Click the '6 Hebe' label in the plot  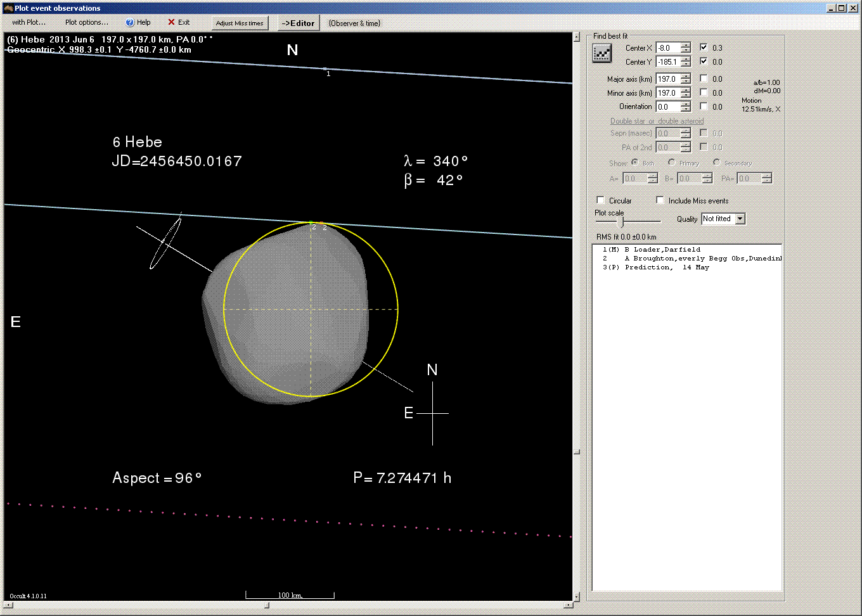click(x=138, y=142)
